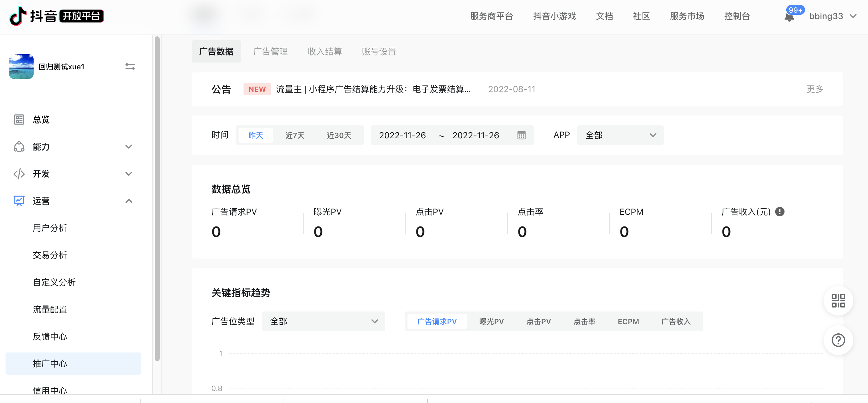Click the 数据总览 heading
The width and height of the screenshot is (868, 403).
231,189
